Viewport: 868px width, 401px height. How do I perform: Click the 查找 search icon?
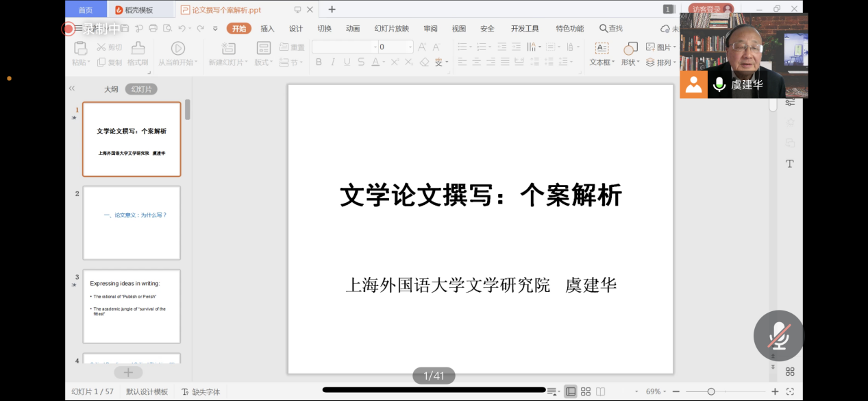click(x=604, y=29)
